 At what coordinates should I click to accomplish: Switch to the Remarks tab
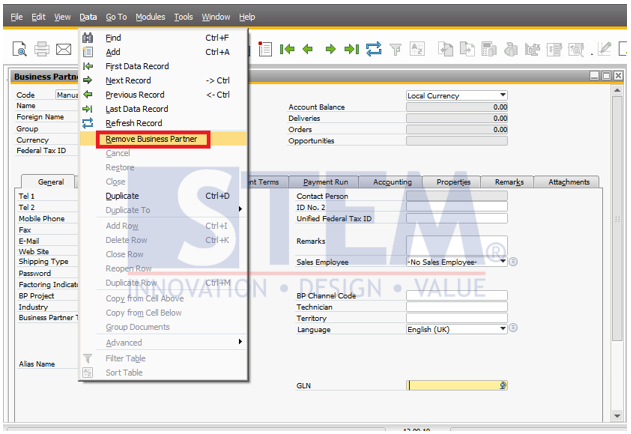(x=508, y=182)
